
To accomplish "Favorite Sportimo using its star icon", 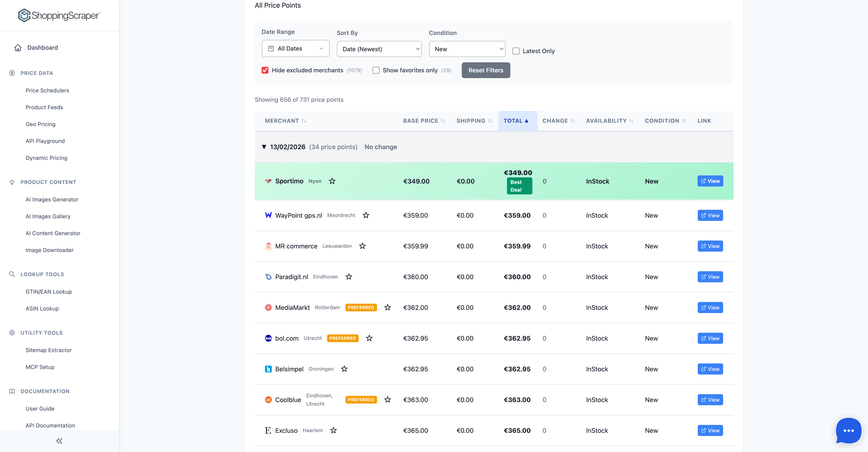I will 332,181.
